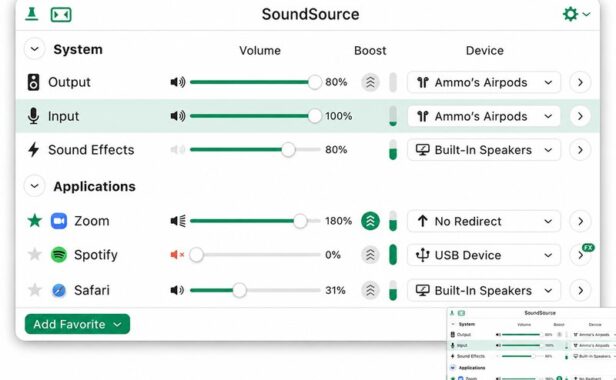Unfavorite Zoom with green star
The image size is (616, 380).
35,220
